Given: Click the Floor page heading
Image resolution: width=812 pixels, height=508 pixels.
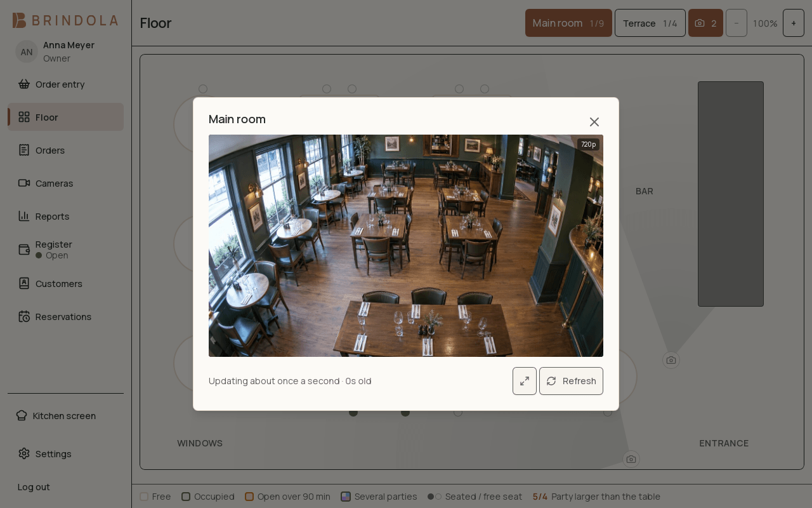Looking at the screenshot, I should pos(155,23).
